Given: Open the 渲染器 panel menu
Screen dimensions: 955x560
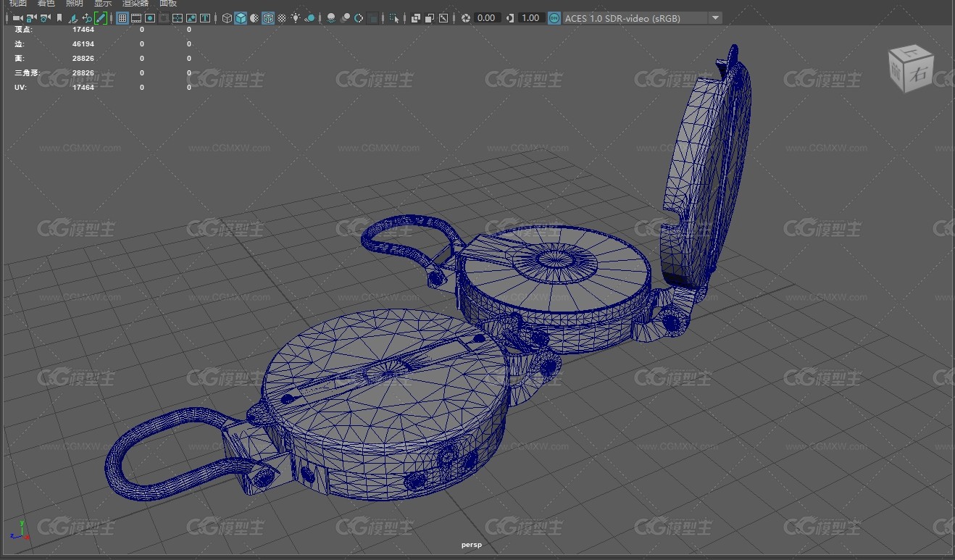Looking at the screenshot, I should [x=135, y=3].
